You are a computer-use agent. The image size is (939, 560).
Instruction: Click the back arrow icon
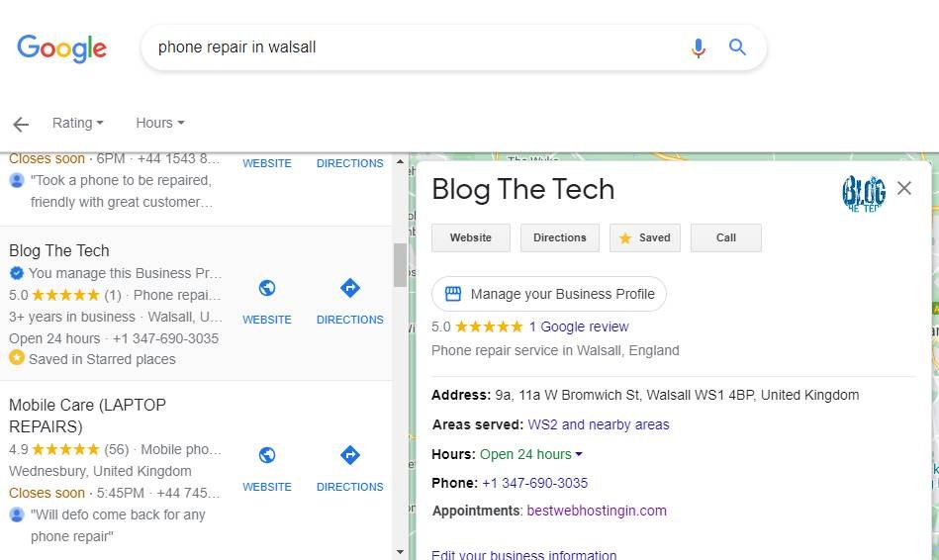tap(21, 124)
